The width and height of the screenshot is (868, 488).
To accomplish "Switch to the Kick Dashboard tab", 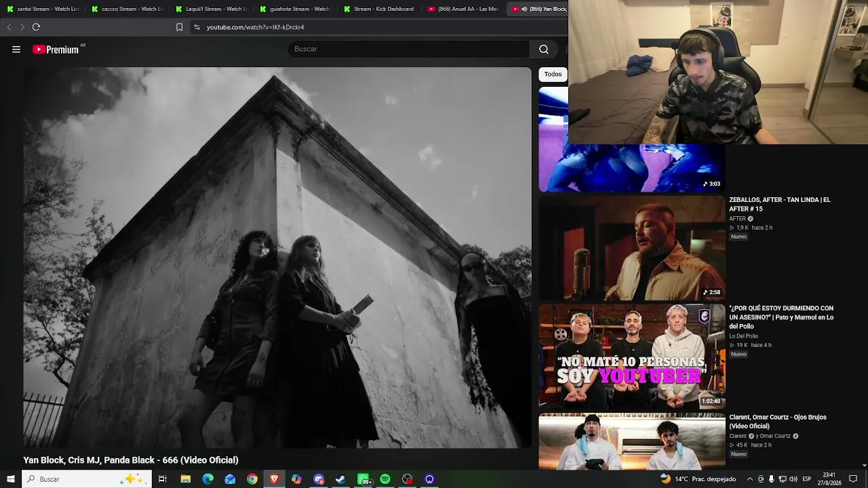I will pyautogui.click(x=379, y=9).
